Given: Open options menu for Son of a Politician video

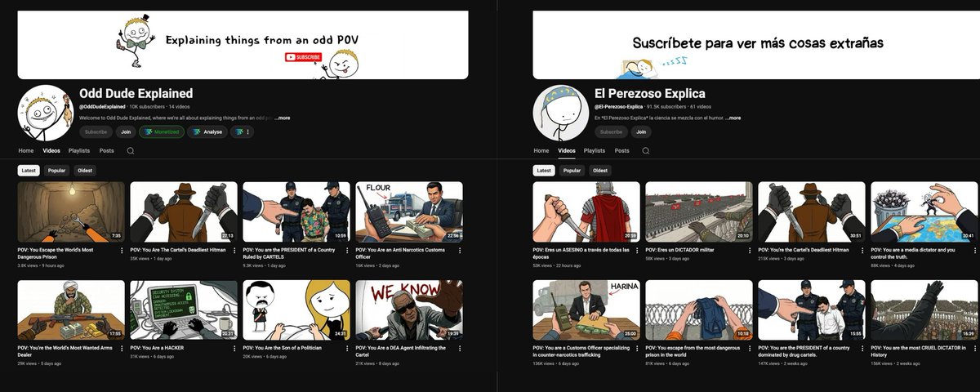Looking at the screenshot, I should [346, 349].
